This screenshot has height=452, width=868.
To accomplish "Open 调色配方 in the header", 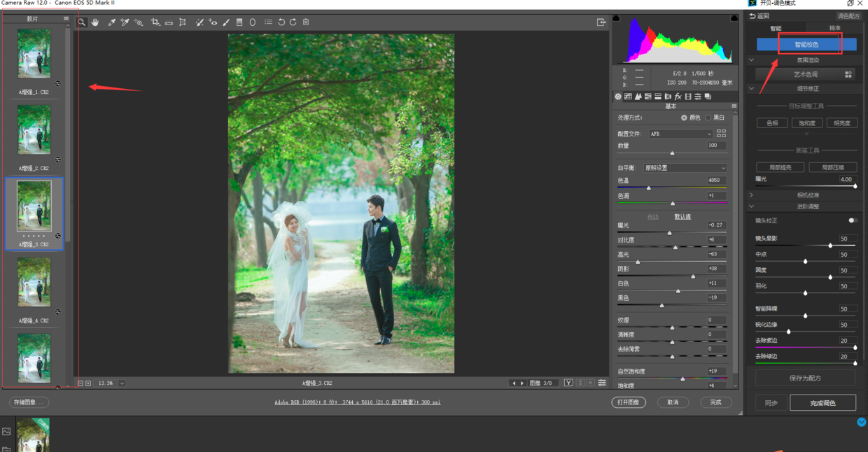I will coord(848,15).
